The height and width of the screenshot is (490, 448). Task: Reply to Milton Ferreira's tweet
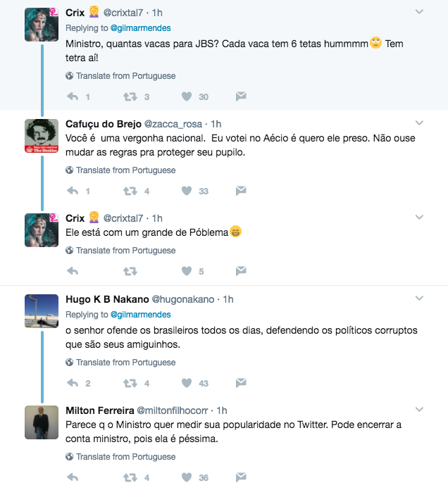pyautogui.click(x=72, y=477)
